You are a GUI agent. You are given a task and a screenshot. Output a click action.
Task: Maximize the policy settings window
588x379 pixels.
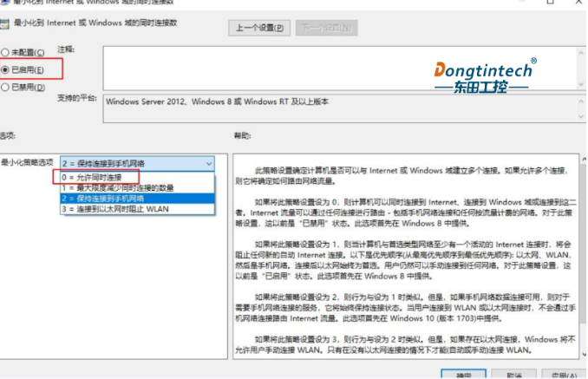[x=550, y=2]
